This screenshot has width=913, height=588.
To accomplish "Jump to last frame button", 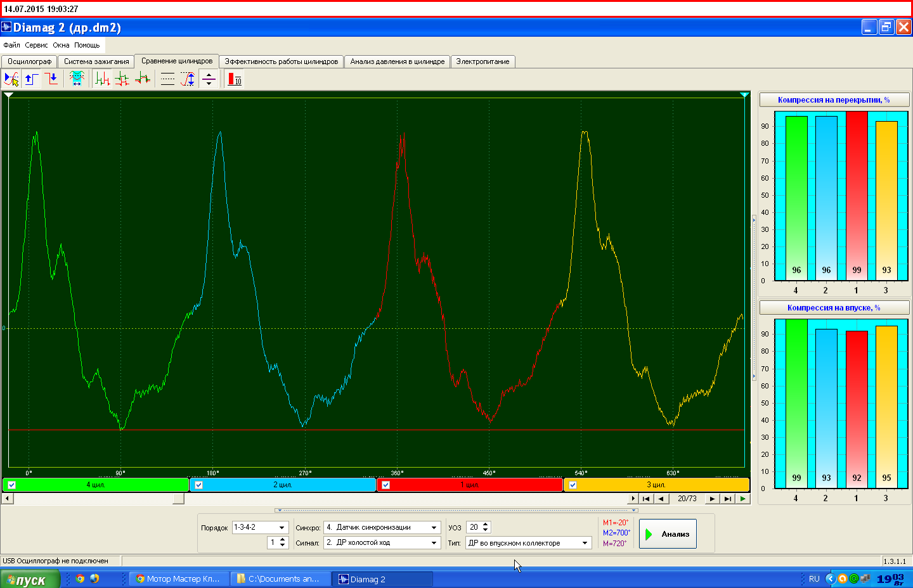I will (728, 499).
